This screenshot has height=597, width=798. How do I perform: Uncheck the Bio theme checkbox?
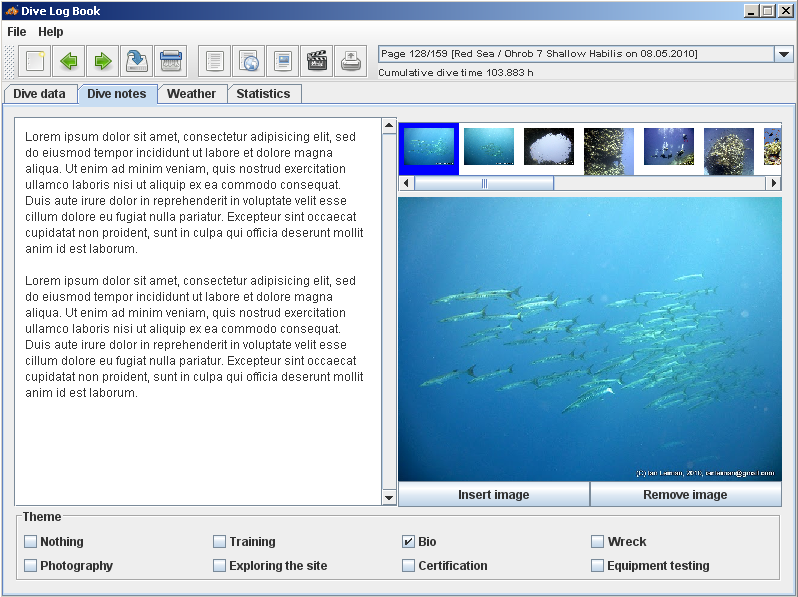click(408, 542)
